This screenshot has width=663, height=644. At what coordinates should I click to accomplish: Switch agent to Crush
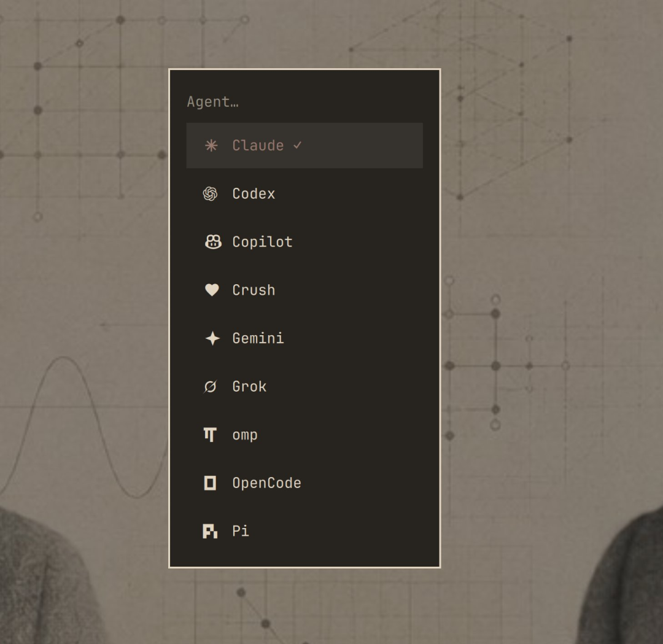[x=304, y=290]
